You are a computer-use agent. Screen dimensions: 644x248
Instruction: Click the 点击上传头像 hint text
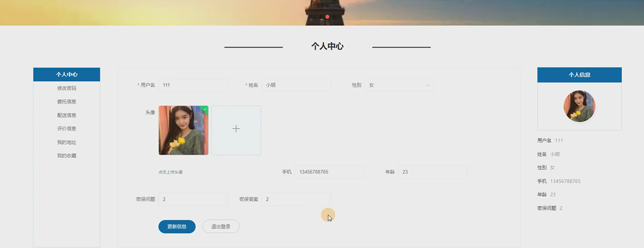pos(170,172)
